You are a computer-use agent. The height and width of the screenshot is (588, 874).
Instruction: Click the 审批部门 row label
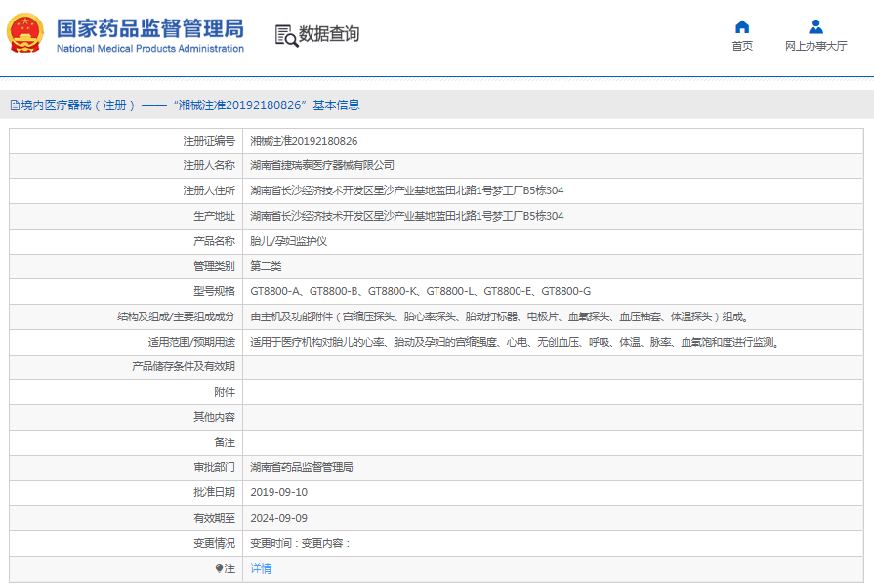[214, 467]
